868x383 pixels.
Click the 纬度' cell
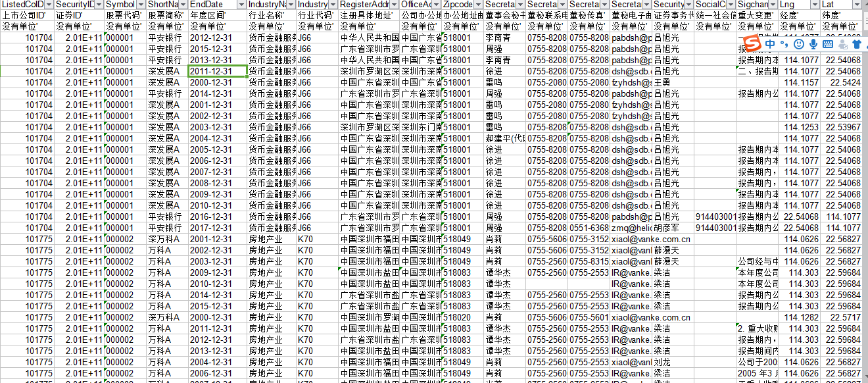point(842,16)
